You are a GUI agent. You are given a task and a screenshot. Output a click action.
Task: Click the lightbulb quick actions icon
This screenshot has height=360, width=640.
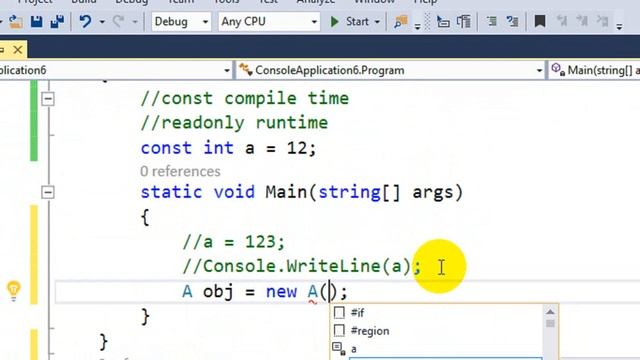[13, 290]
